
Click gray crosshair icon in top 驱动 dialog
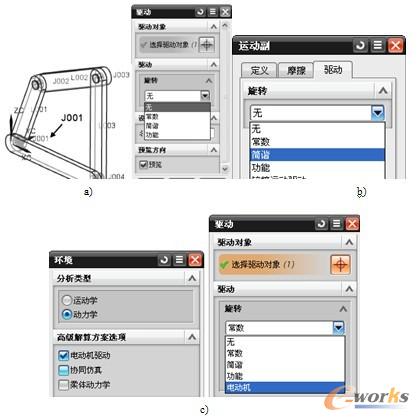coord(207,45)
